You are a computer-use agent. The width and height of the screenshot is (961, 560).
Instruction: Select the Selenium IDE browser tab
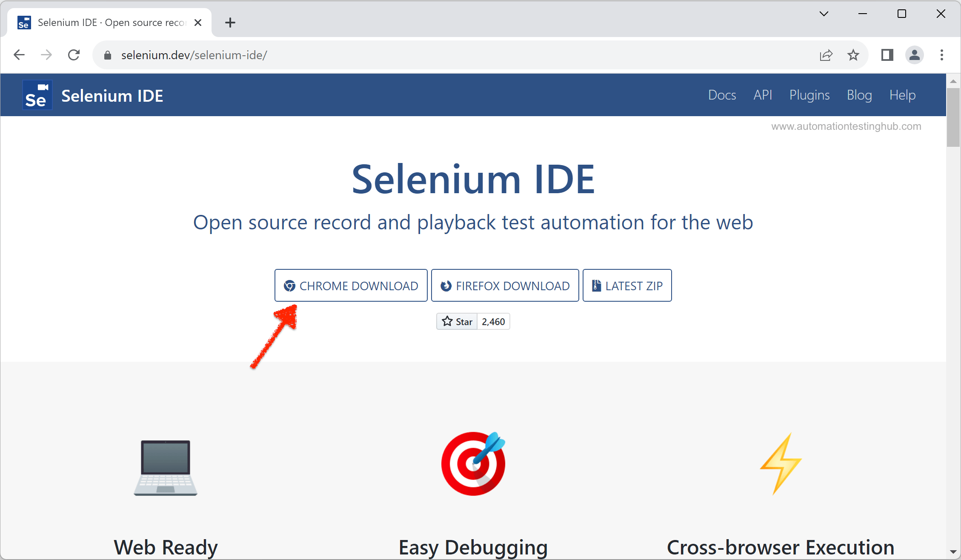click(109, 23)
